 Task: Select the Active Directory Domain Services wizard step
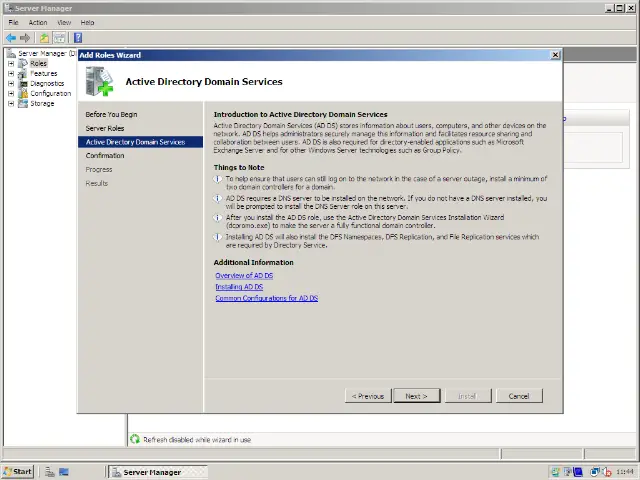pos(140,142)
